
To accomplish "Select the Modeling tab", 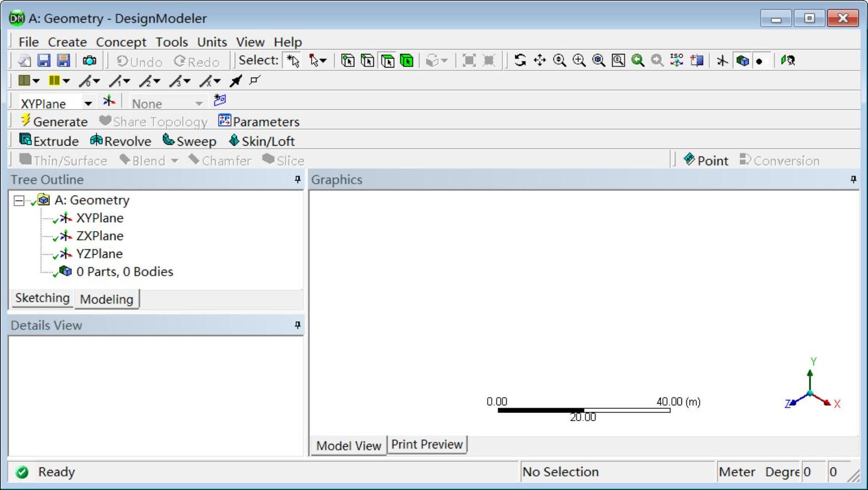I will (107, 299).
